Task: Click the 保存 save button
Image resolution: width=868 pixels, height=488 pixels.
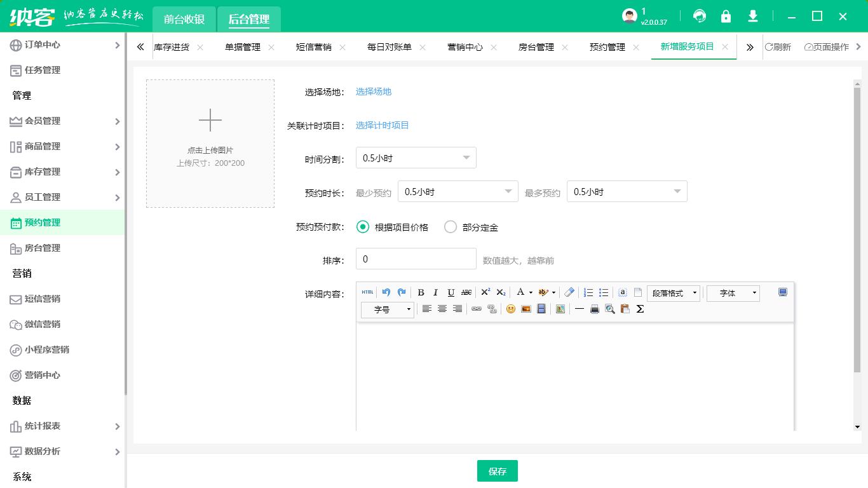Action: [498, 471]
